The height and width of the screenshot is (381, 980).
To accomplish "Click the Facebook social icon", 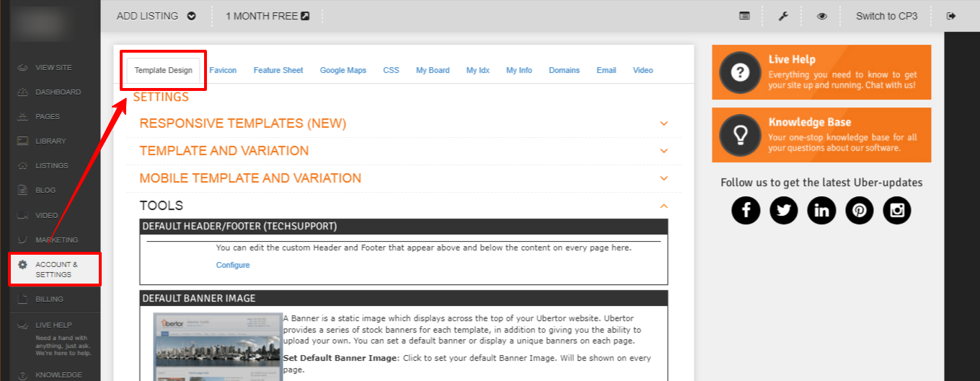I will tap(746, 211).
